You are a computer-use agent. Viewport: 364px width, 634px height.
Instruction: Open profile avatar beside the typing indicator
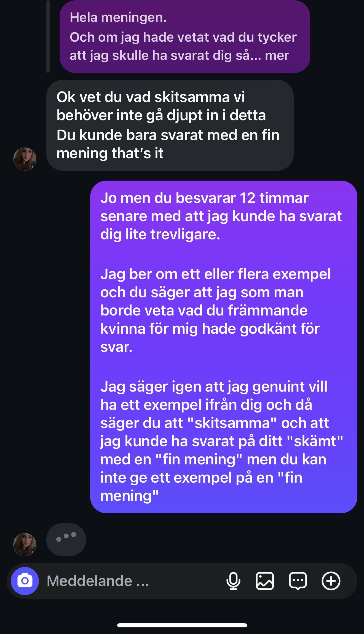[25, 545]
